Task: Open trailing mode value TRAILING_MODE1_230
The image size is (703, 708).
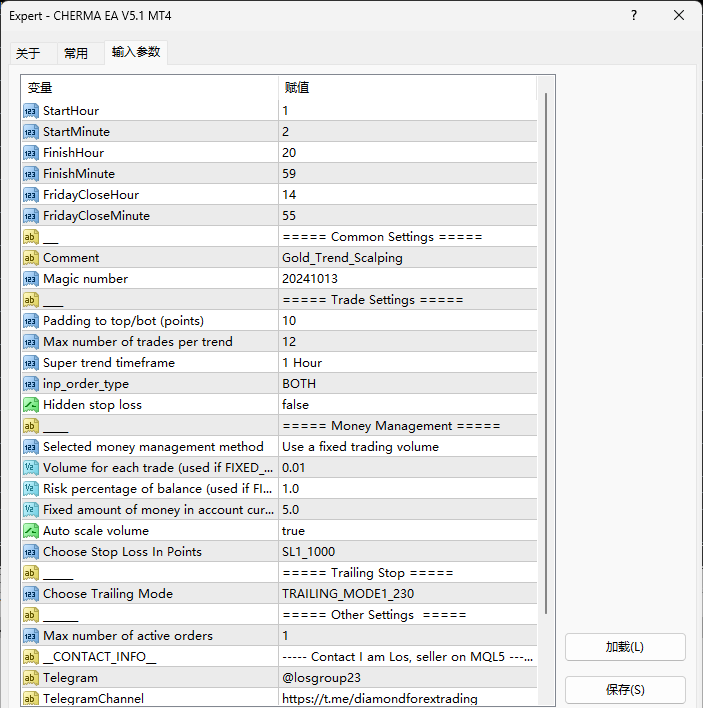Action: 408,594
